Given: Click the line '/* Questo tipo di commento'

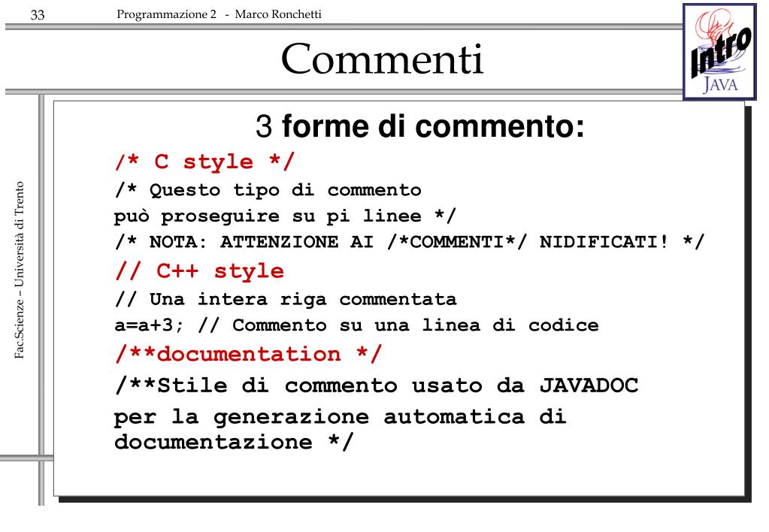Looking at the screenshot, I should (268, 190).
